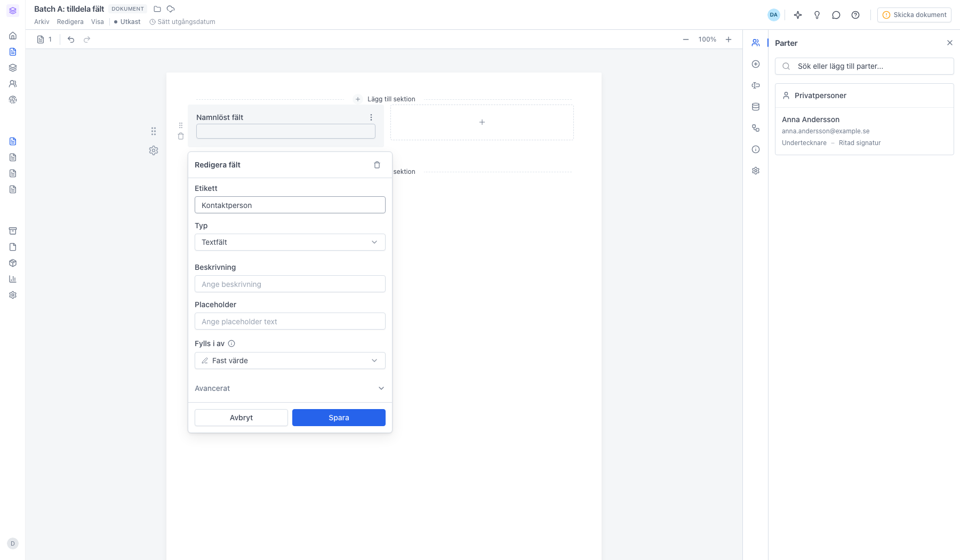
Task: Open the Redigera menu
Action: point(70,22)
